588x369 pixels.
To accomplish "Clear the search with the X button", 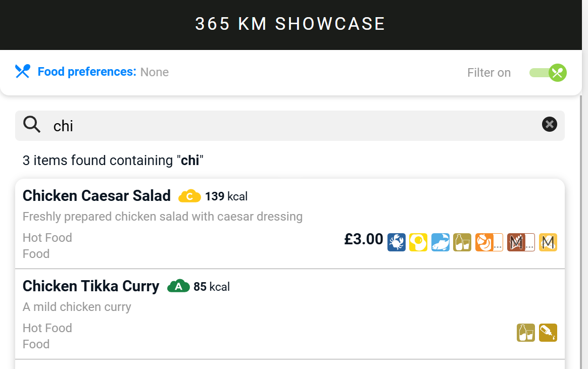I will (x=550, y=124).
